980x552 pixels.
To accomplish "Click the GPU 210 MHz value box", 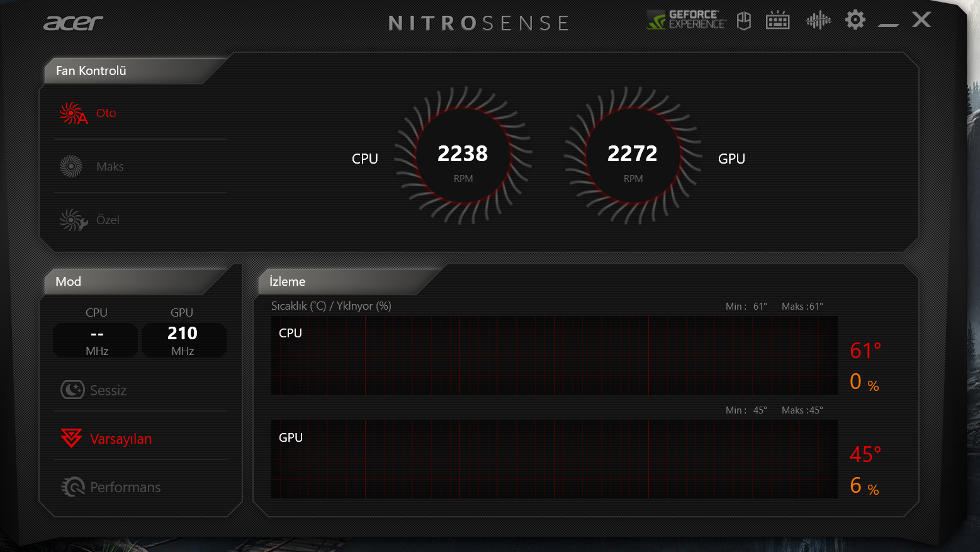I will [183, 340].
